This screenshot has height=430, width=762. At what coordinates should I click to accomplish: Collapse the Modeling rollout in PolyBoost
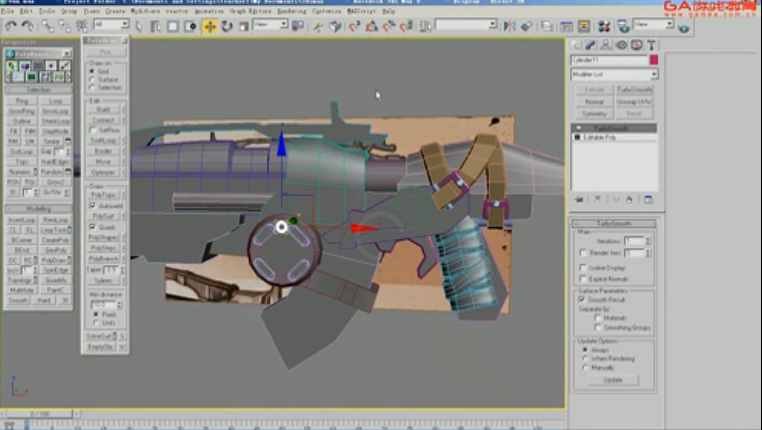tap(38, 209)
